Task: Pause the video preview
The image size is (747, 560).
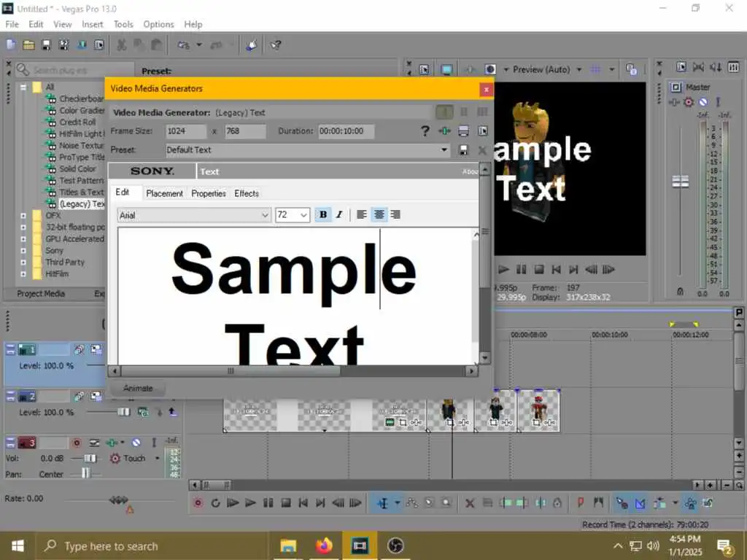Action: tap(521, 270)
